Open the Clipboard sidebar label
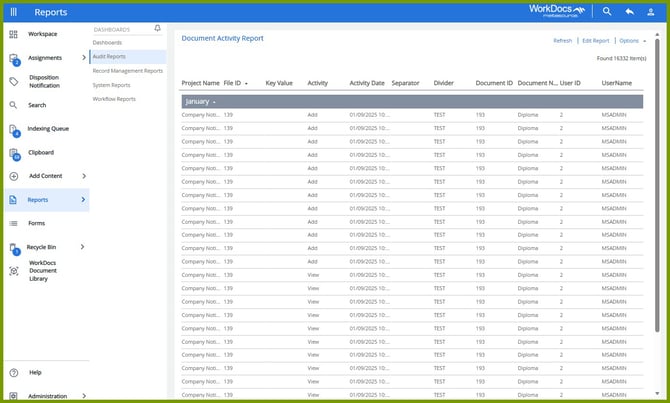Image resolution: width=670 pixels, height=403 pixels. pos(41,153)
